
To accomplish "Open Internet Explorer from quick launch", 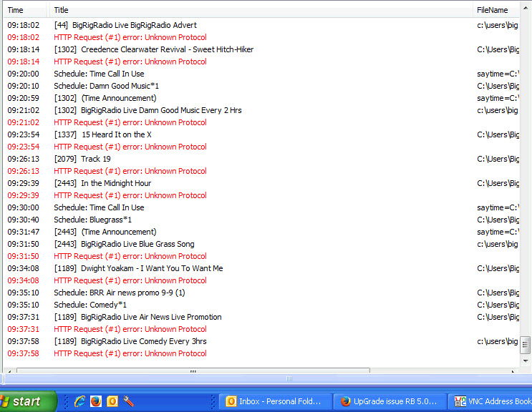I will (80, 401).
